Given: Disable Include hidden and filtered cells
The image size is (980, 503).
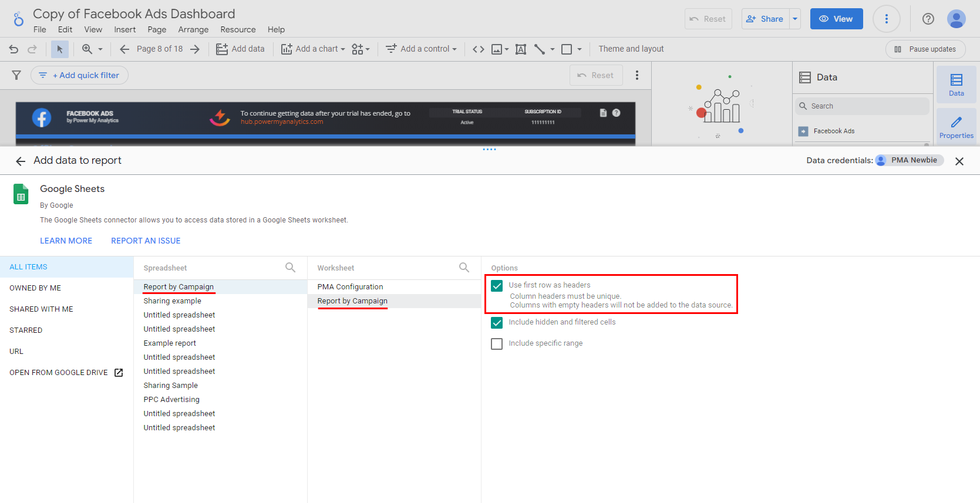Looking at the screenshot, I should (497, 323).
